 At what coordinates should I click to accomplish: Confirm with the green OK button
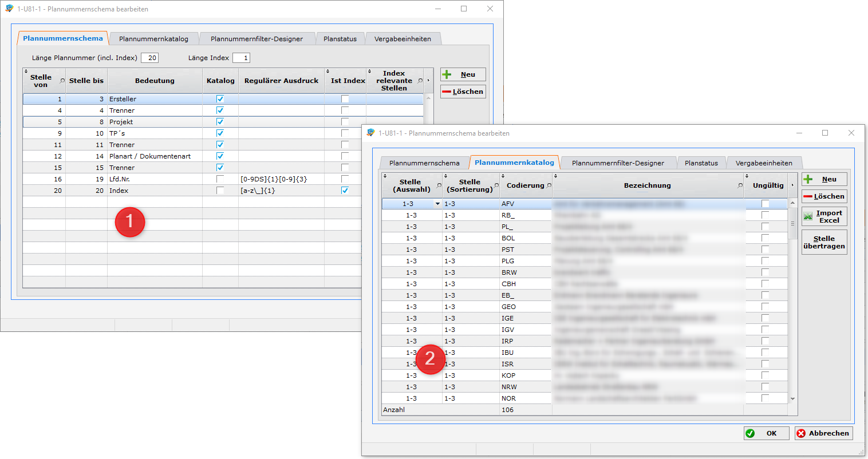[766, 433]
